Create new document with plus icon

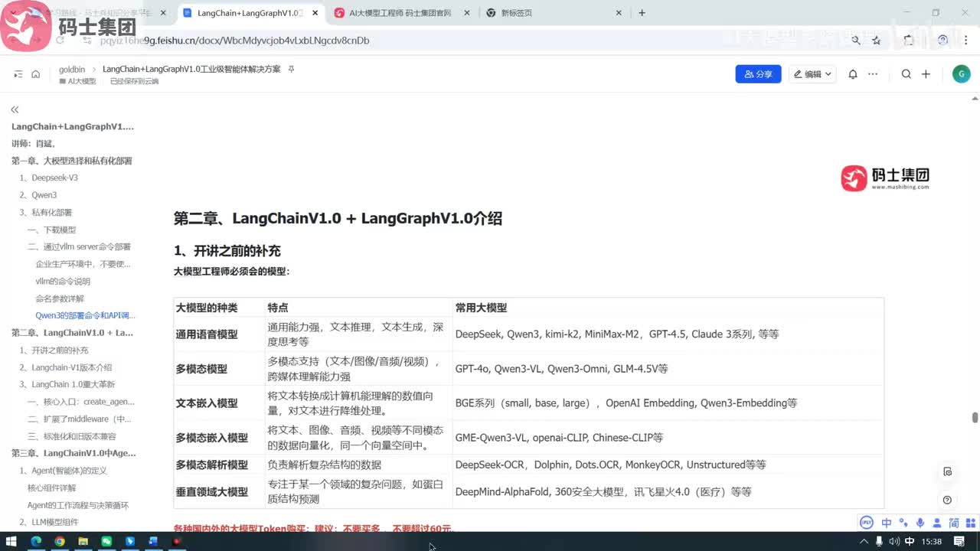(926, 74)
